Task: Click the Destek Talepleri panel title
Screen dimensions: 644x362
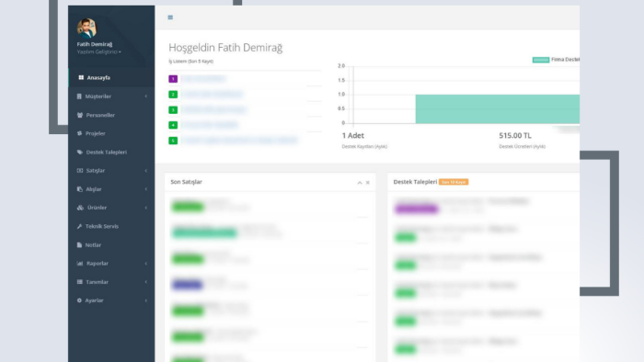Action: 415,182
